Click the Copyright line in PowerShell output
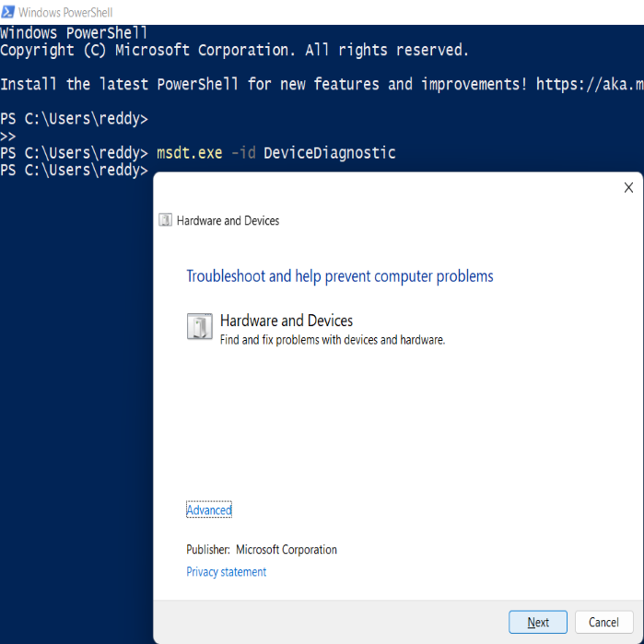 pos(234,51)
